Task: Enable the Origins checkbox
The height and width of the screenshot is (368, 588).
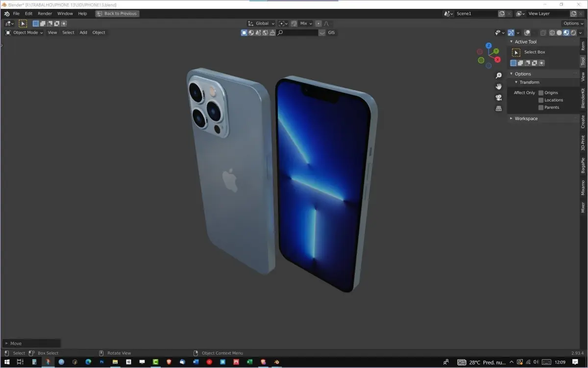Action: click(541, 93)
